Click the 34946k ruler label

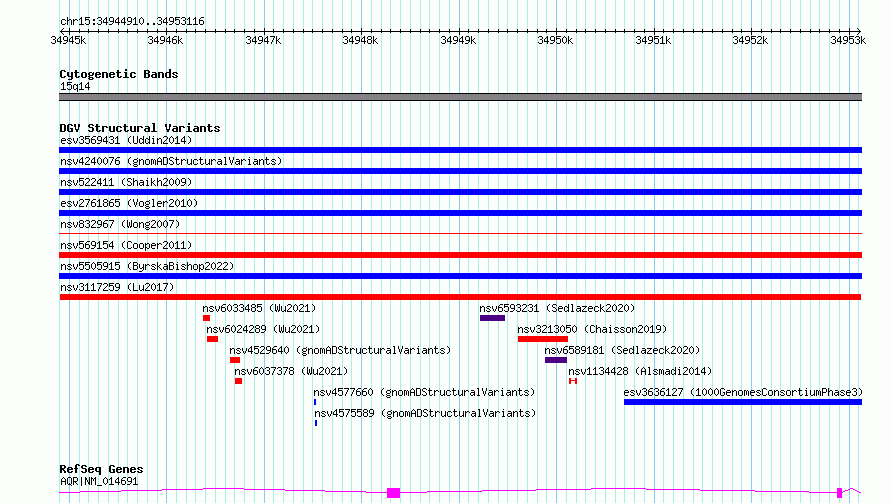[165, 40]
